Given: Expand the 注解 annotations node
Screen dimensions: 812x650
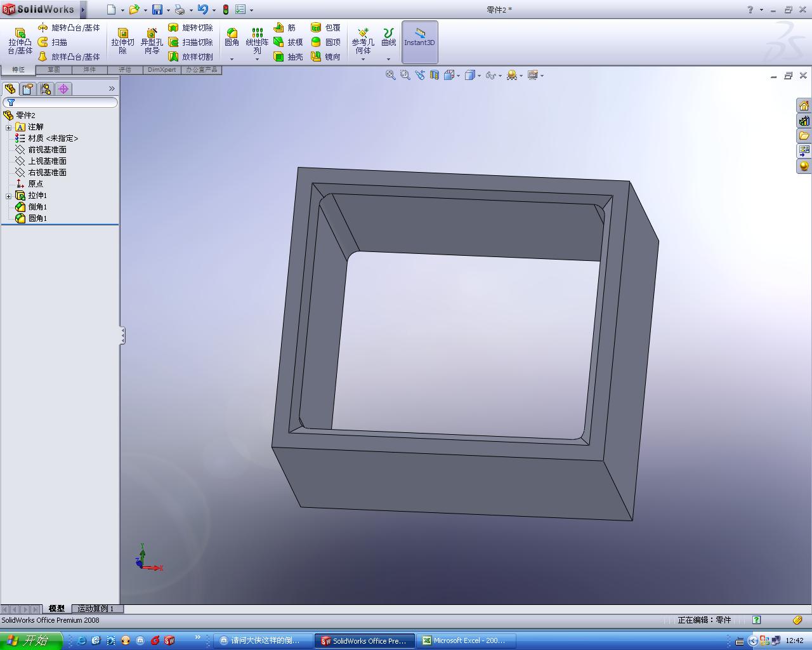Looking at the screenshot, I should pyautogui.click(x=9, y=127).
